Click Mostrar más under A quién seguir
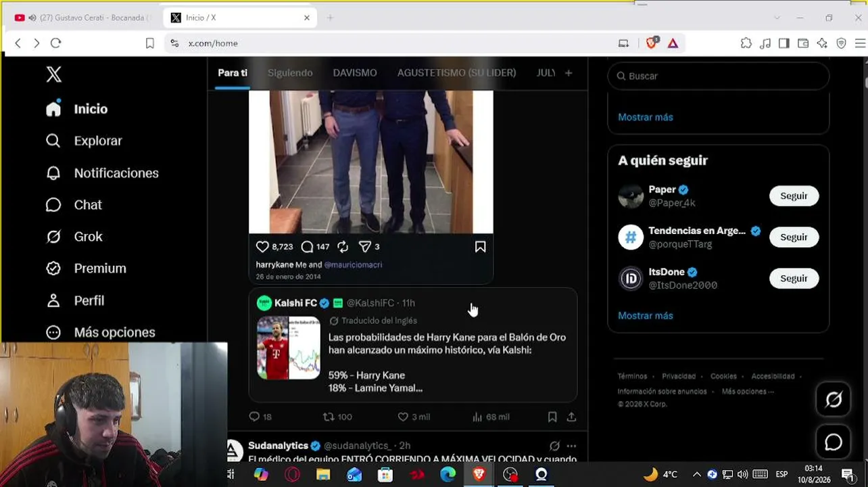The width and height of the screenshot is (868, 487). pyautogui.click(x=646, y=315)
